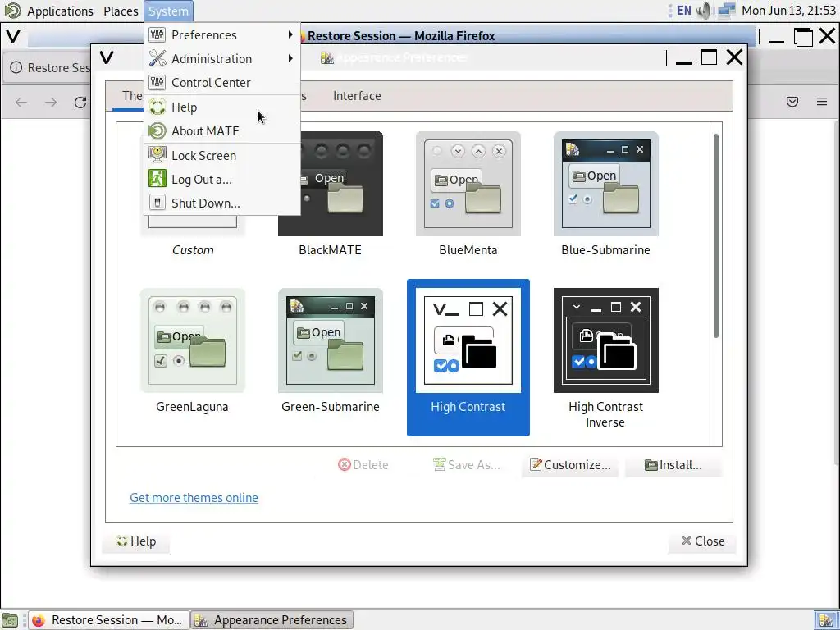Maximize the Firefox window

803,37
